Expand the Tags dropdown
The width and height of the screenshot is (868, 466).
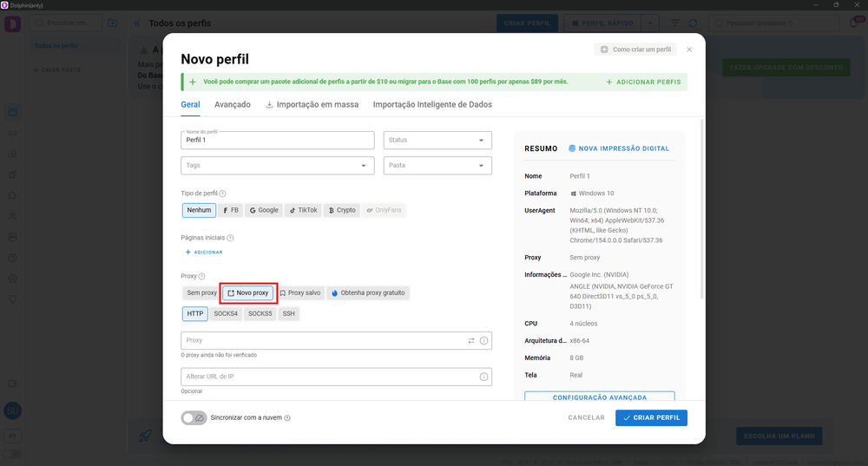278,166
